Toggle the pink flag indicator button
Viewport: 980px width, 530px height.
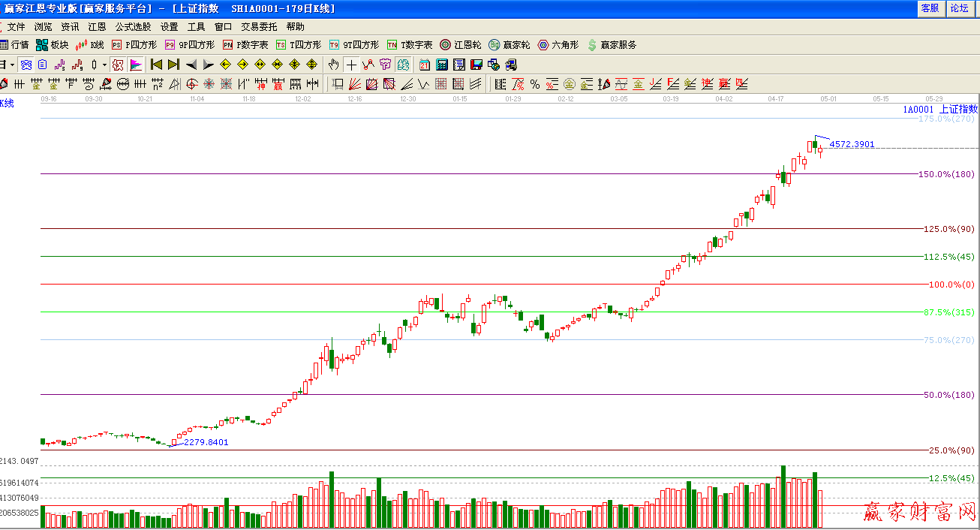tap(136, 65)
